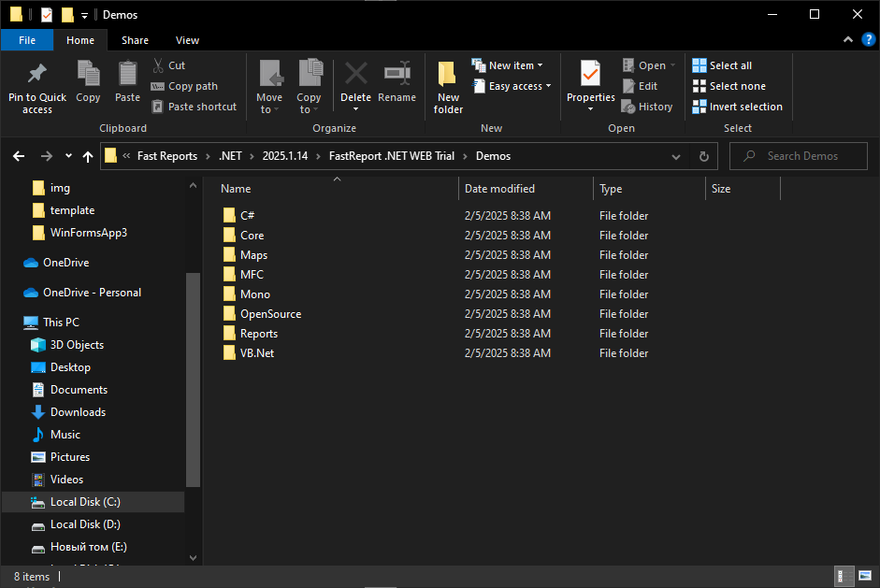880x588 pixels.
Task: Expand the Properties options arrow
Action: [590, 109]
